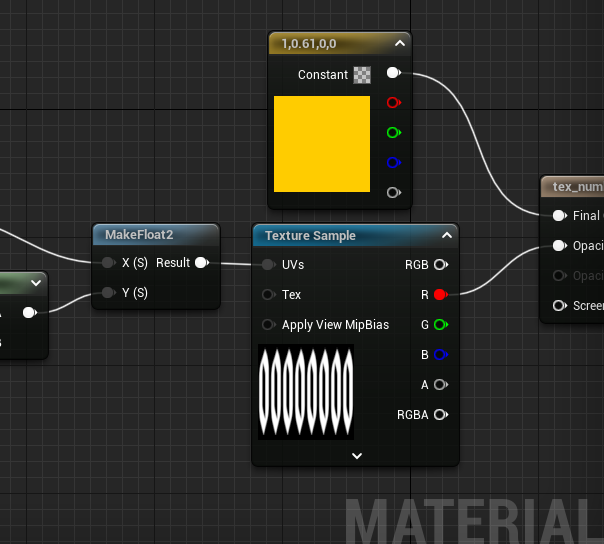Click the Constant label text
The width and height of the screenshot is (604, 544).
click(323, 75)
